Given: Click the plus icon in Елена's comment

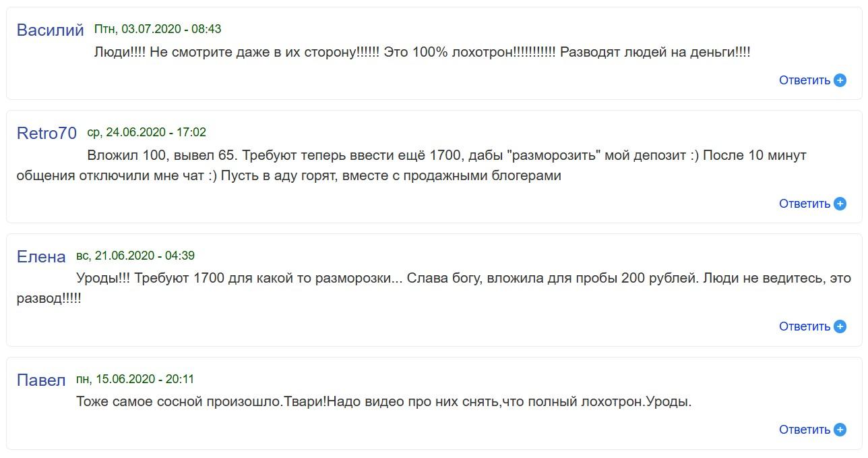Looking at the screenshot, I should (840, 326).
